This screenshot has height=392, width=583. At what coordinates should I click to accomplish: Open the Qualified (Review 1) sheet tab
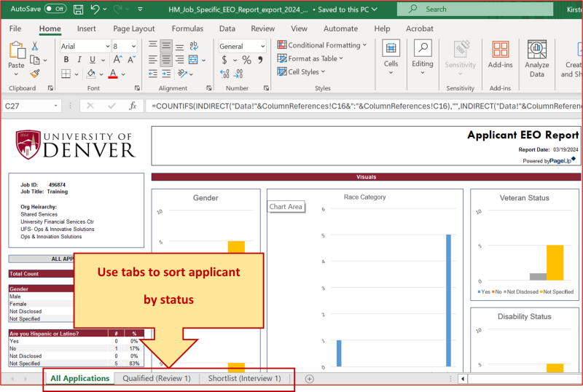tap(156, 378)
